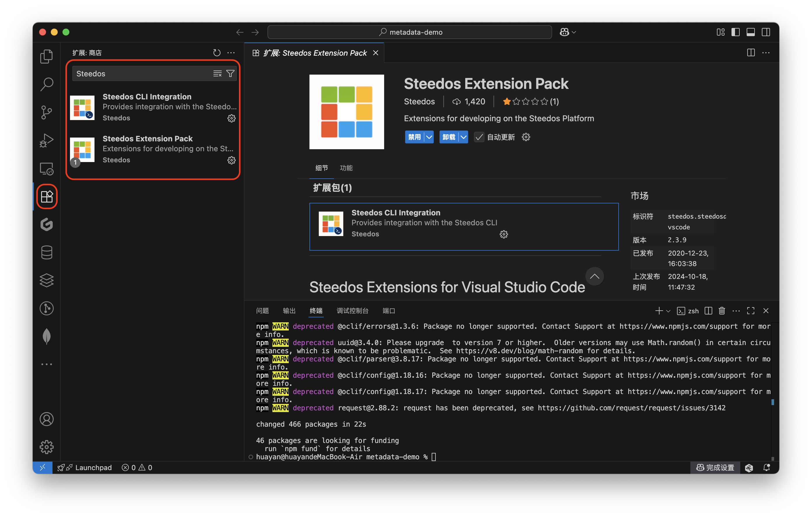This screenshot has width=812, height=517.
Task: Click the 禁用 disable button
Action: 414,137
